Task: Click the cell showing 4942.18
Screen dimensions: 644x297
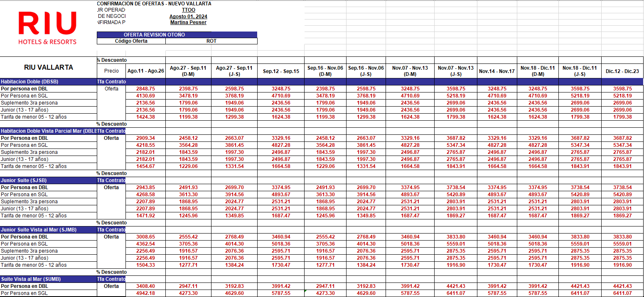Action: pos(145,293)
